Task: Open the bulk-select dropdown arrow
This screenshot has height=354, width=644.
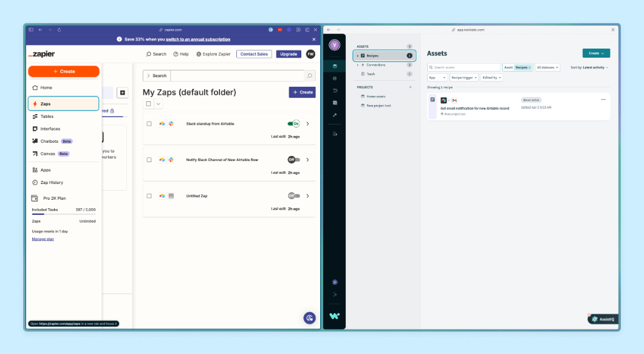Action: (158, 104)
